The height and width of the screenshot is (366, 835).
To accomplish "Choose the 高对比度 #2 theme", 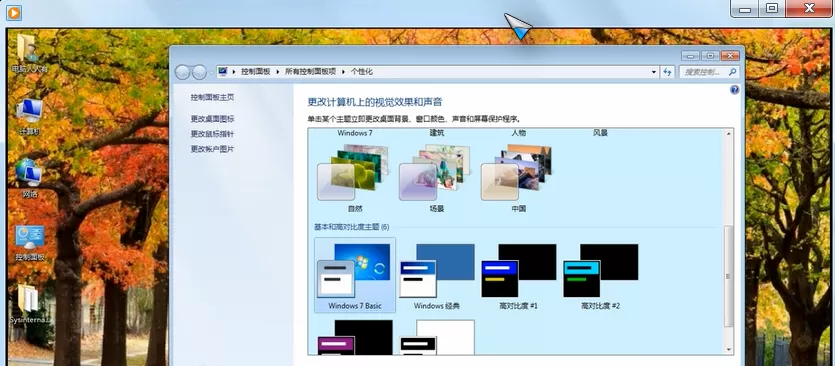I will [x=601, y=277].
